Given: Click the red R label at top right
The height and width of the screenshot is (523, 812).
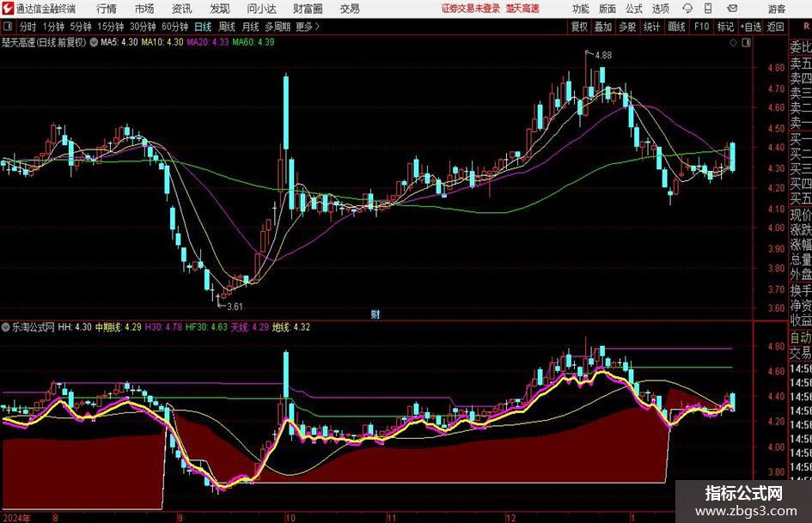Looking at the screenshot, I should coord(806,27).
